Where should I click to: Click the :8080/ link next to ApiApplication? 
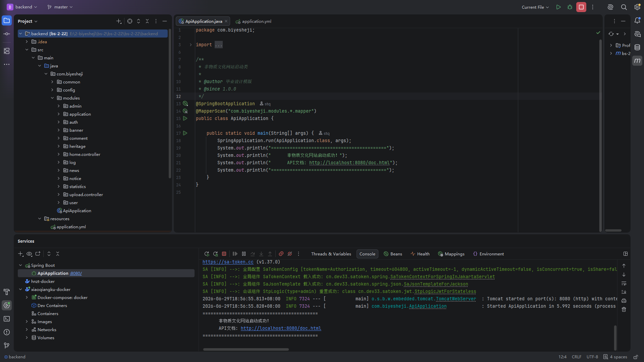pyautogui.click(x=76, y=273)
